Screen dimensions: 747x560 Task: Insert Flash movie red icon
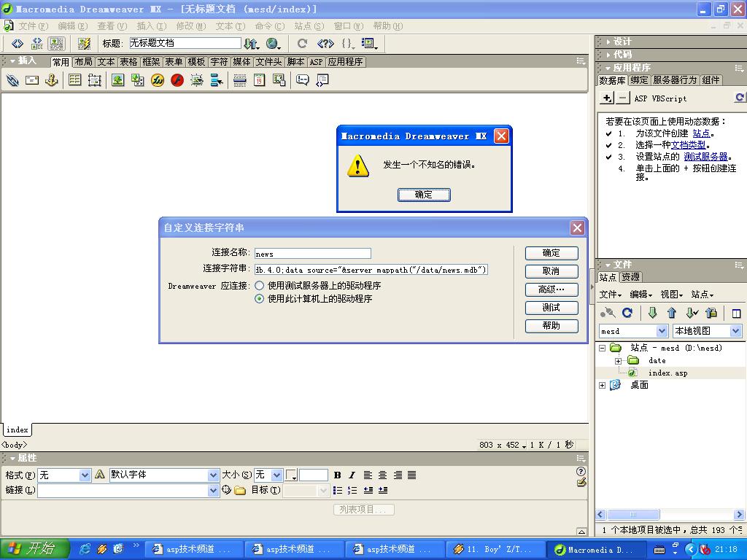pos(177,80)
